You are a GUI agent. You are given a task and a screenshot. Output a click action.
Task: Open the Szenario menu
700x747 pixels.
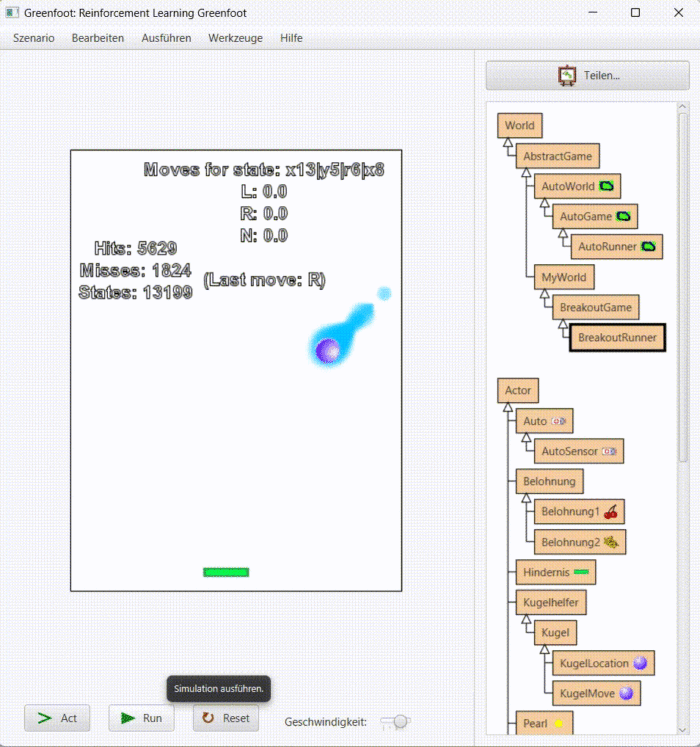tap(33, 38)
